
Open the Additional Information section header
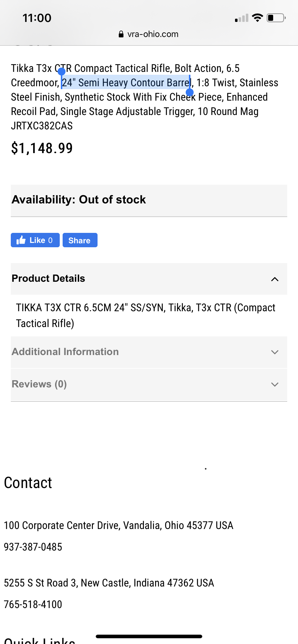click(149, 352)
